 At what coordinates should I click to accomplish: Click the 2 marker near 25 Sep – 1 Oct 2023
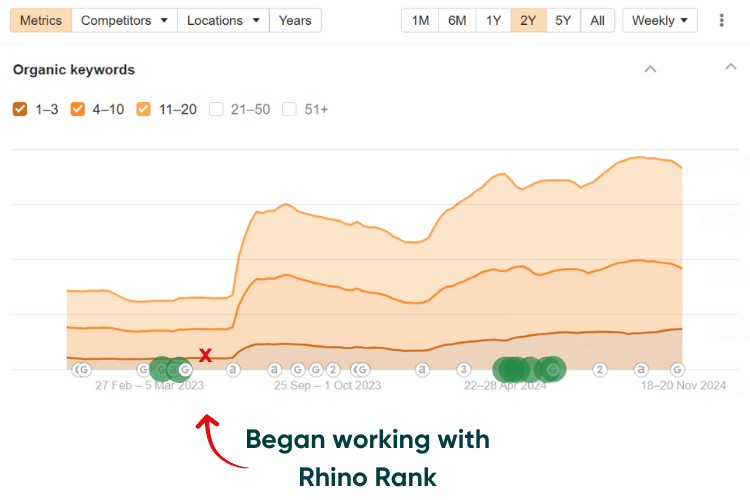point(333,369)
